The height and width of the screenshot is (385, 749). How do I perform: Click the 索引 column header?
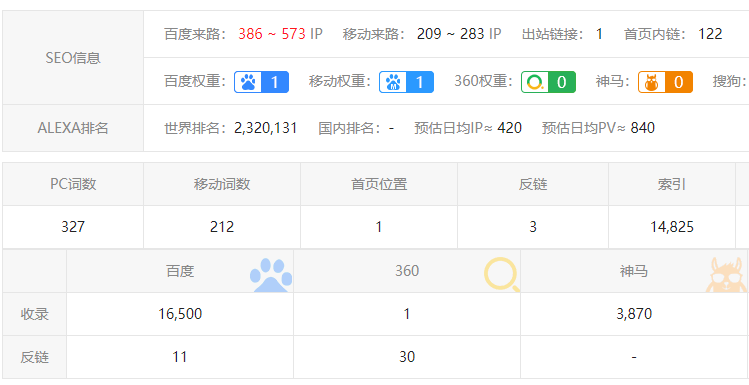click(x=672, y=184)
